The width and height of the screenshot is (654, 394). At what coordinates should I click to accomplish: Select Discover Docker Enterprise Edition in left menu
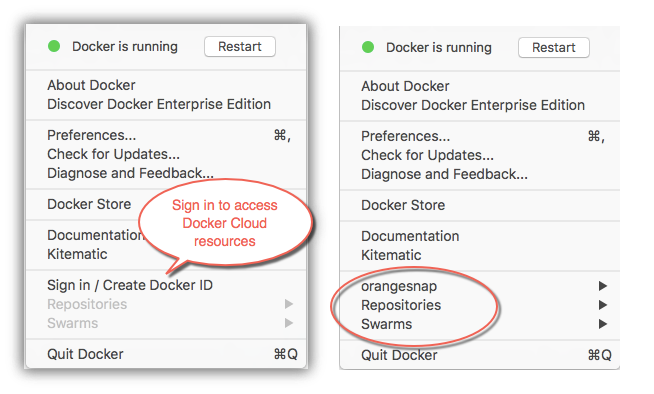pyautogui.click(x=159, y=104)
